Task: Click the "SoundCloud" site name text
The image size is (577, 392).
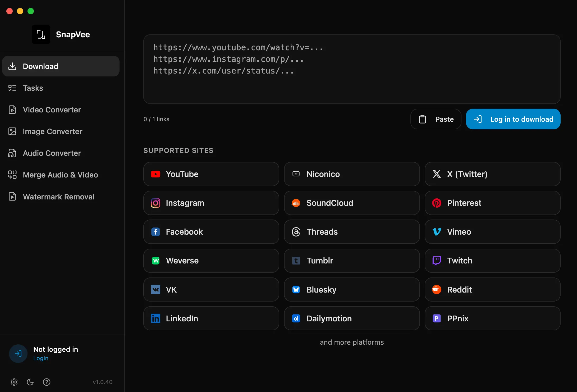Action: (330, 203)
